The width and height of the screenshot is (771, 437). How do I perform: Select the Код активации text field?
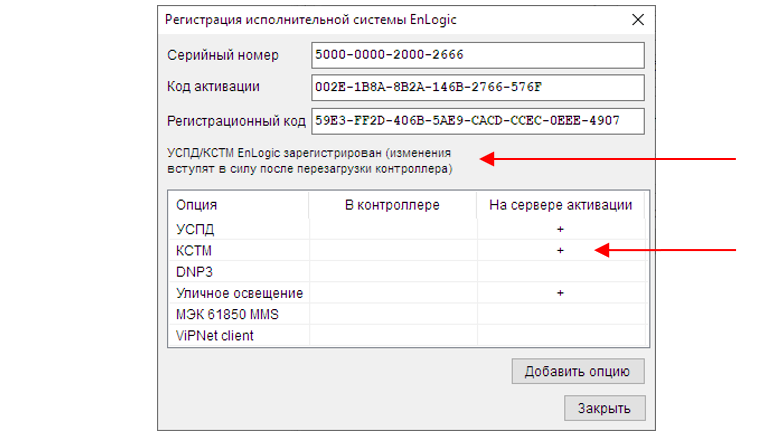[x=477, y=87]
